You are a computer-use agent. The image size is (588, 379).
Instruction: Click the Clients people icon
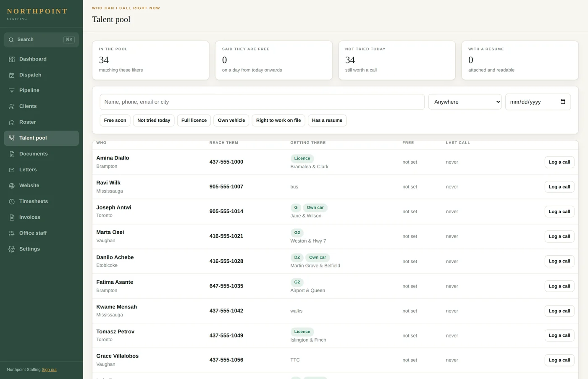coord(12,107)
